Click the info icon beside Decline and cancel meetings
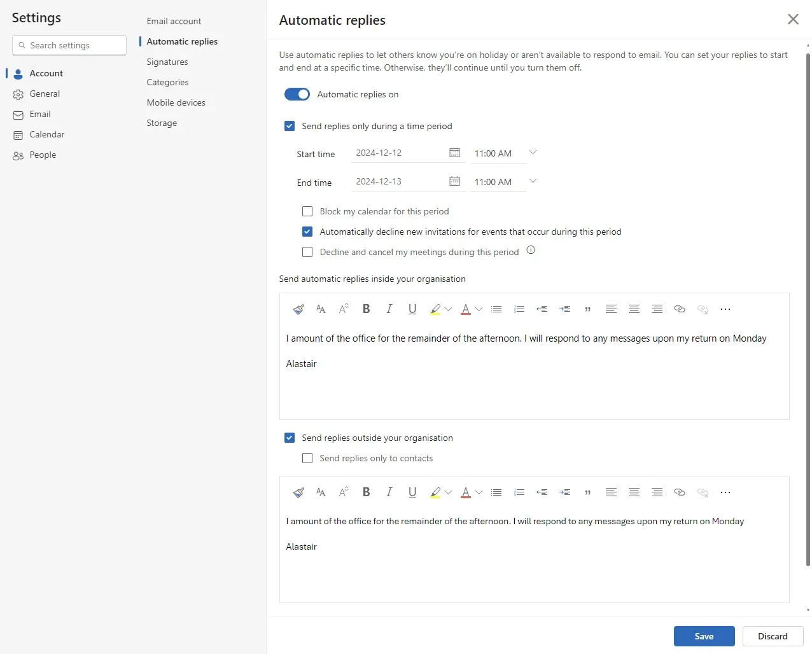Image resolution: width=812 pixels, height=654 pixels. [x=531, y=251]
